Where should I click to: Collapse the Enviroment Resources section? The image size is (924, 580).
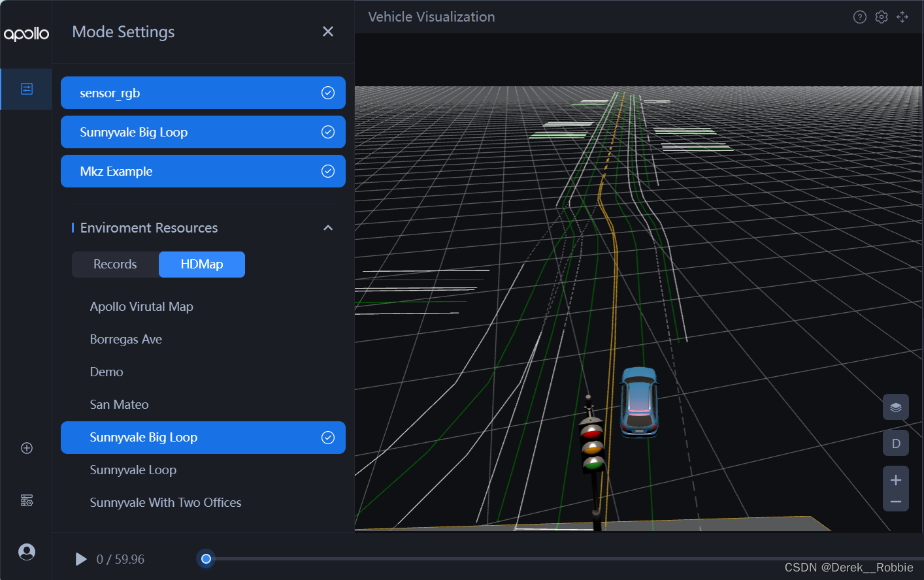pyautogui.click(x=328, y=228)
